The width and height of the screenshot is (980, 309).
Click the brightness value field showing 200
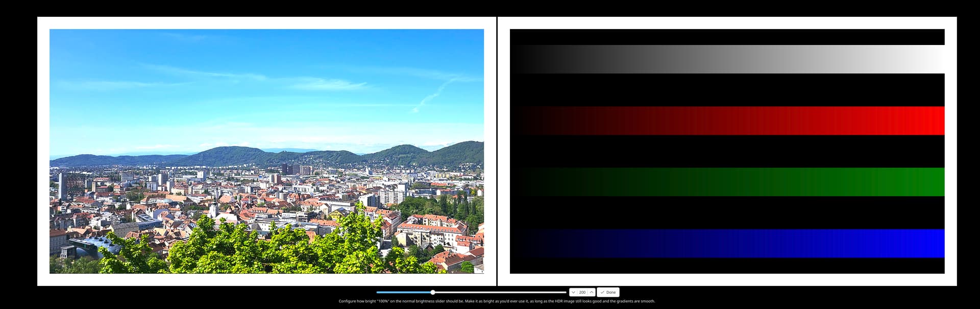[582, 292]
